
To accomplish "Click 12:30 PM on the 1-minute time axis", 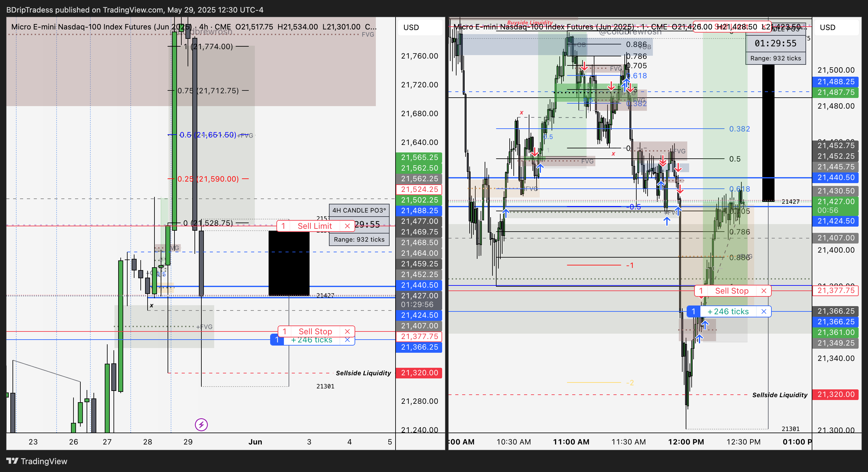I will 743,442.
